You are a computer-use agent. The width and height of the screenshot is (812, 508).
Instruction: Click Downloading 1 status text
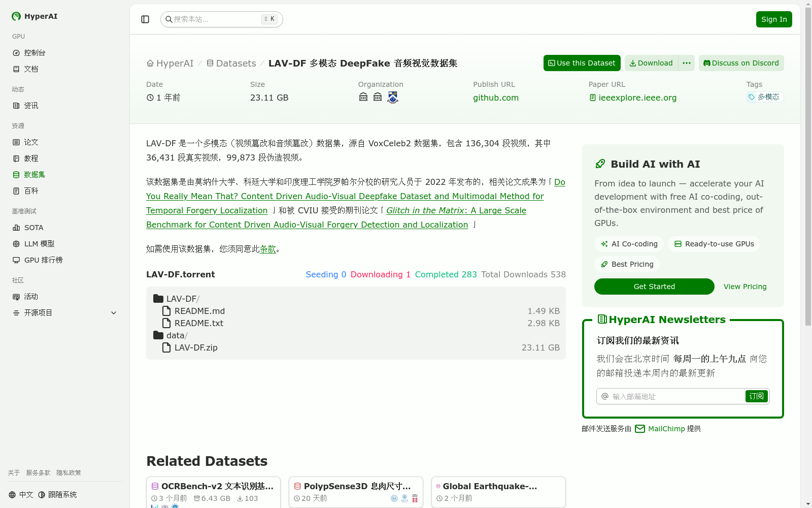coord(381,274)
